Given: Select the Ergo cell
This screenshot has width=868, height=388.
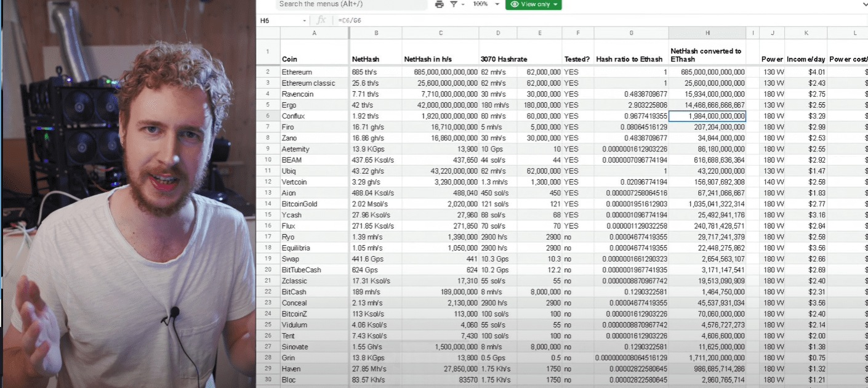Looking at the screenshot, I should tap(315, 105).
